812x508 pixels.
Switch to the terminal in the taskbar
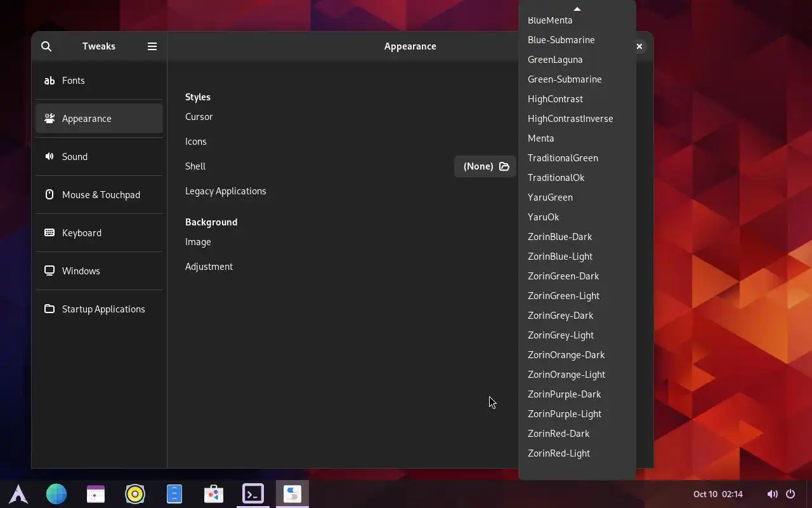tap(253, 494)
